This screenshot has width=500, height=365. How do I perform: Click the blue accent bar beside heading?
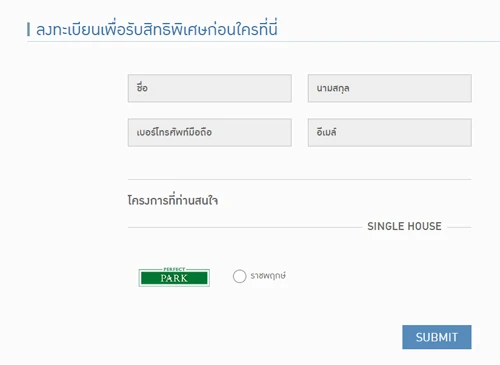(28, 29)
